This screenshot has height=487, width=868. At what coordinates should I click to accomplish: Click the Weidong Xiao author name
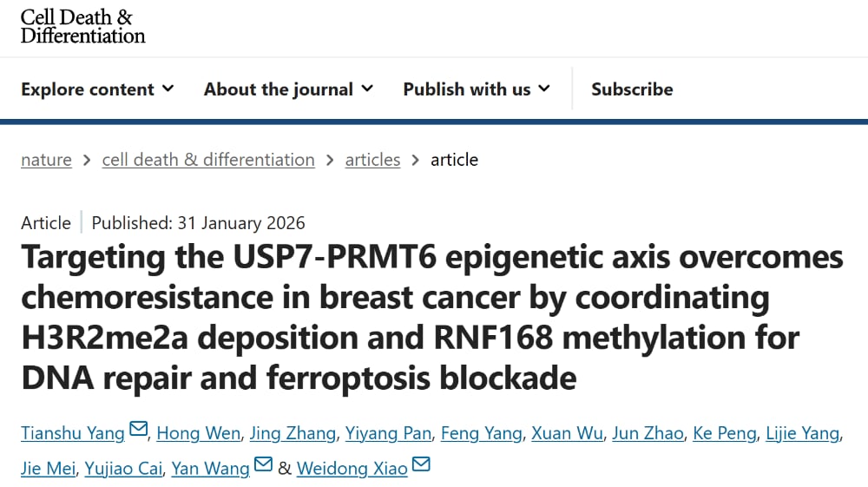[x=352, y=469]
